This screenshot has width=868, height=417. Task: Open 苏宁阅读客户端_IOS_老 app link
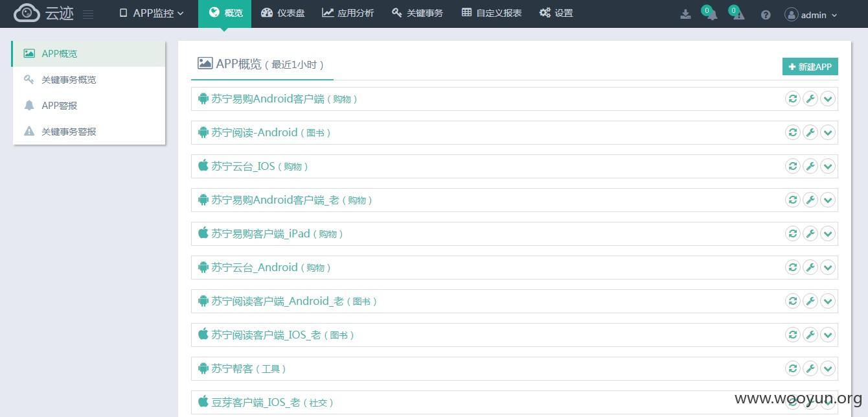click(276, 335)
